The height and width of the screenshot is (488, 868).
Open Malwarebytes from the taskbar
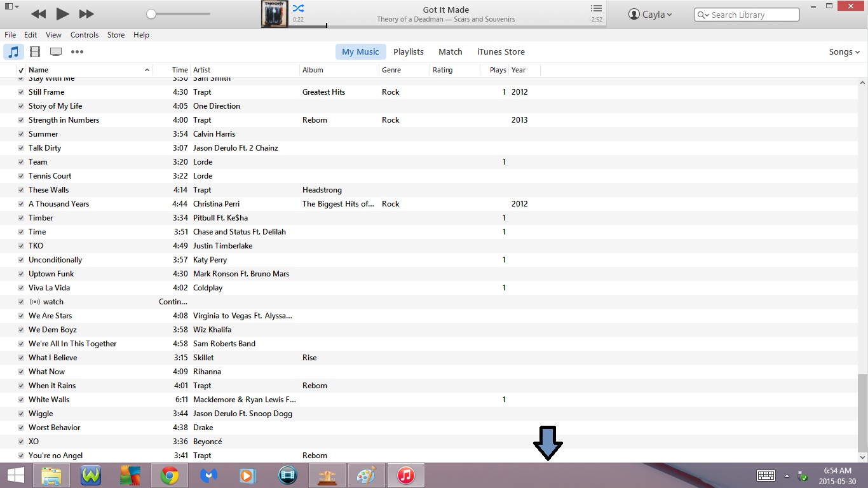click(208, 475)
